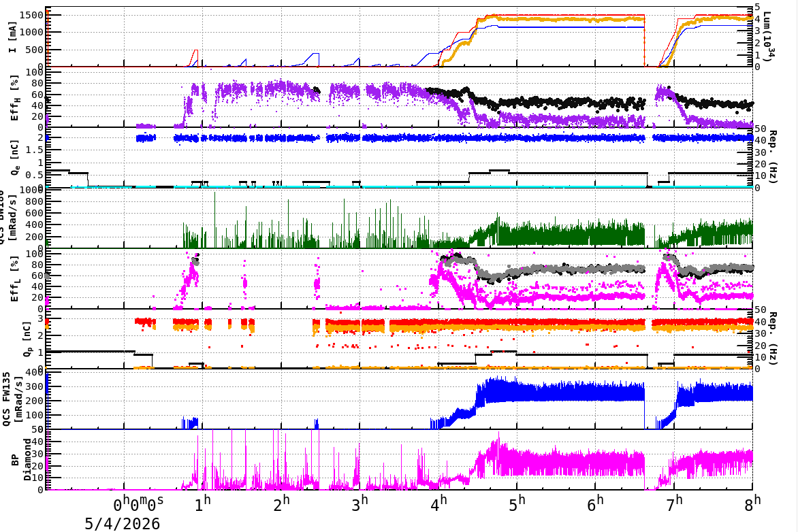Click the 300 tick on QCS FW135 axis
Screen dimensions: 798x532
[35, 386]
